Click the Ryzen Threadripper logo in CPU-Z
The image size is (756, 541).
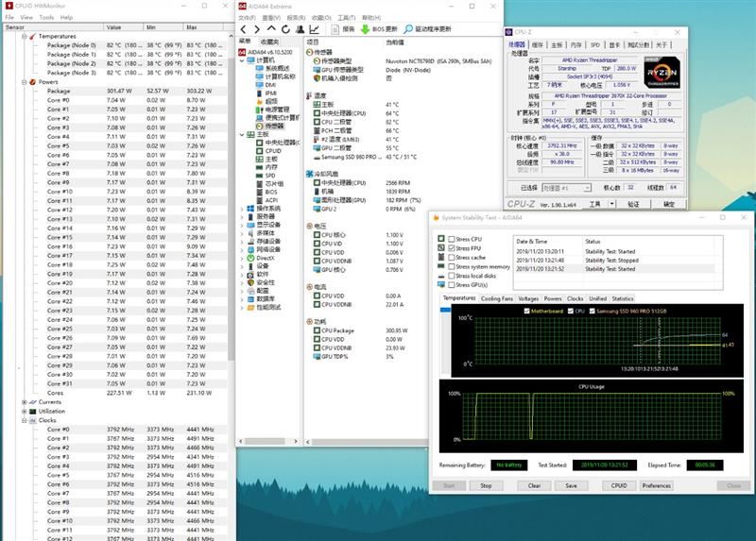662,73
